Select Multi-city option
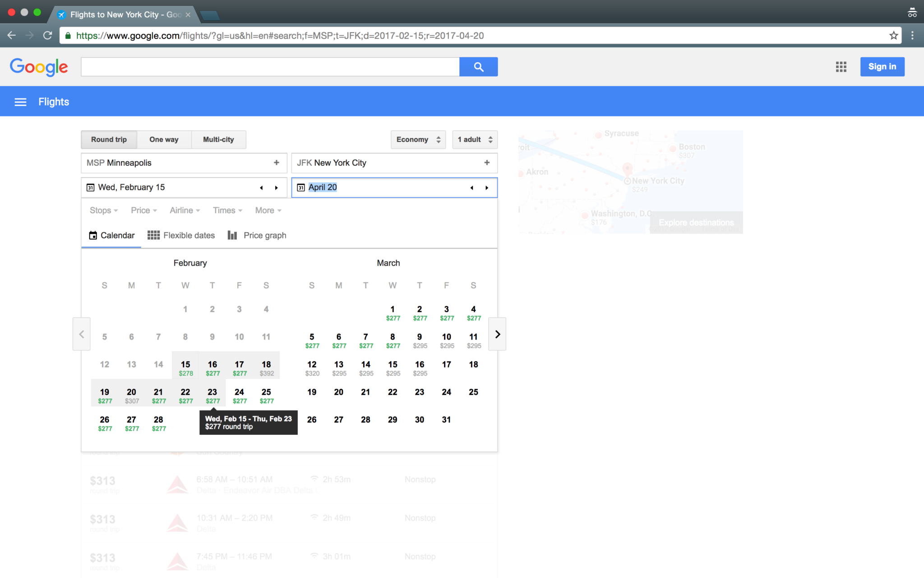 pyautogui.click(x=218, y=140)
